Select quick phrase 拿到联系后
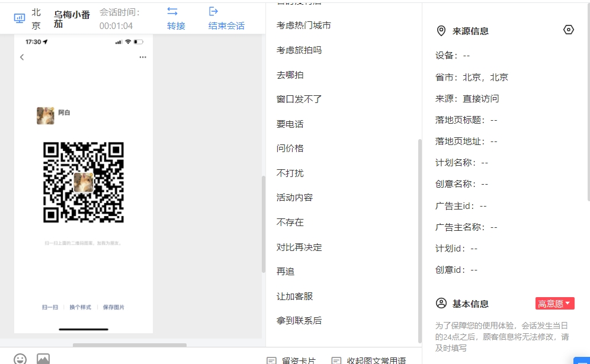Viewport: 590px width, 364px height. click(299, 321)
